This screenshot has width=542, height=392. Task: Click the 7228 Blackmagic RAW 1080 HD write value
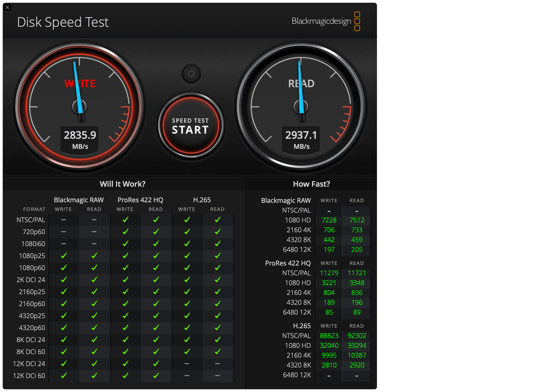pyautogui.click(x=329, y=220)
